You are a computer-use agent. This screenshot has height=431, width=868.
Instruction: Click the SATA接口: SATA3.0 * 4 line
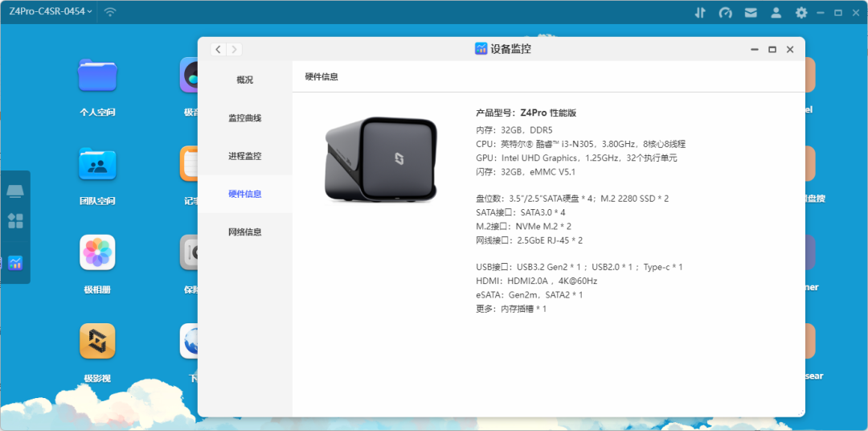(x=520, y=212)
